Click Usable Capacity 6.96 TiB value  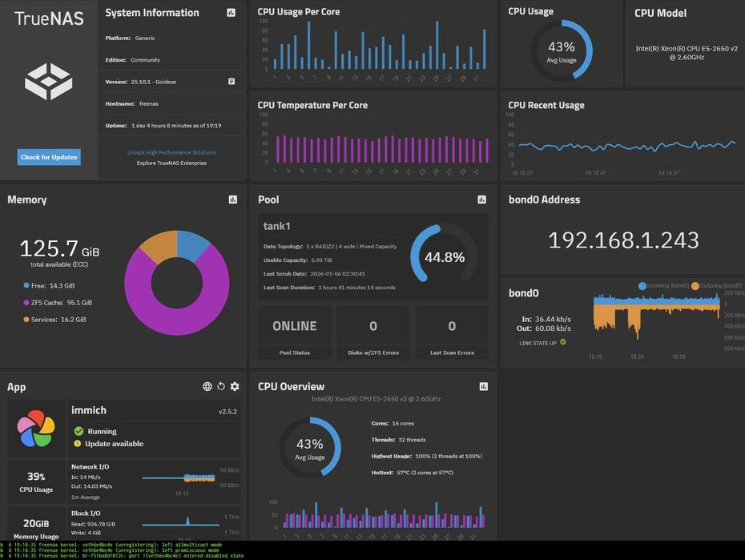322,260
